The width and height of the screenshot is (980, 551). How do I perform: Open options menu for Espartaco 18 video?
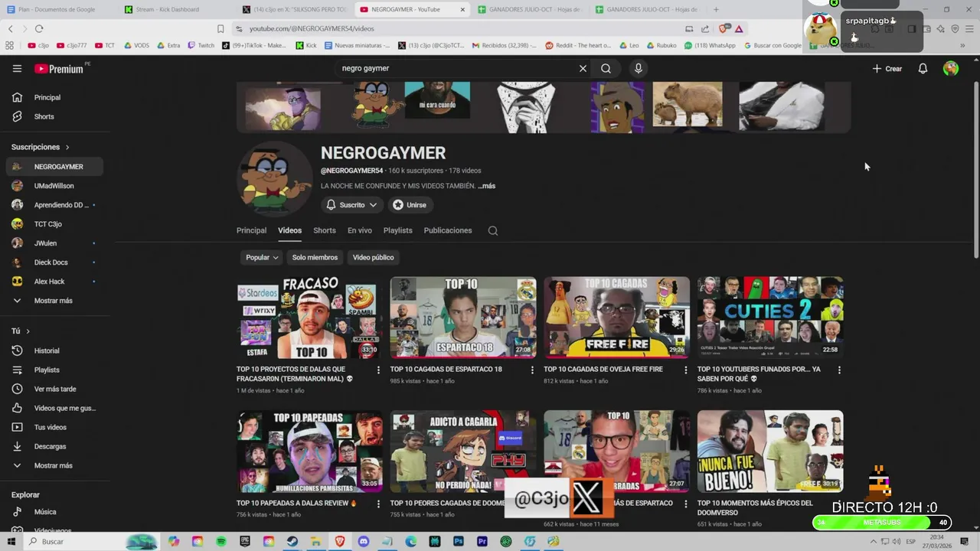point(532,370)
